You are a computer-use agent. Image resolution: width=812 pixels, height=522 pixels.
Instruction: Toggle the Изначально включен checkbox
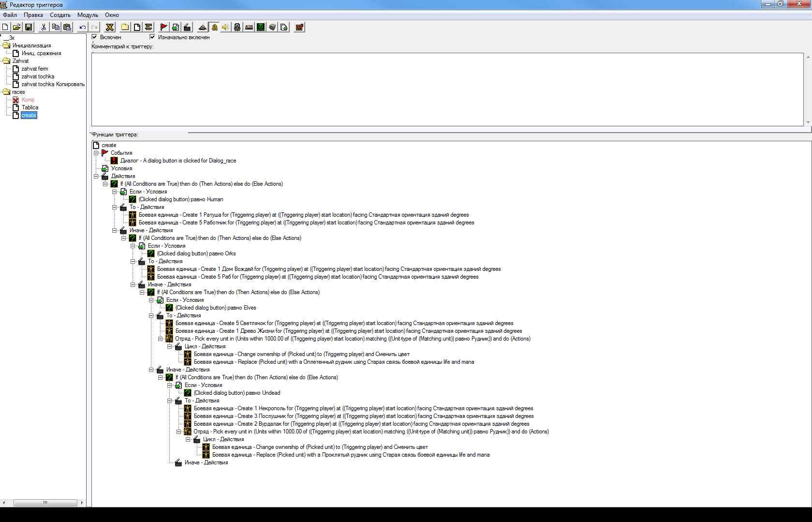coord(152,37)
